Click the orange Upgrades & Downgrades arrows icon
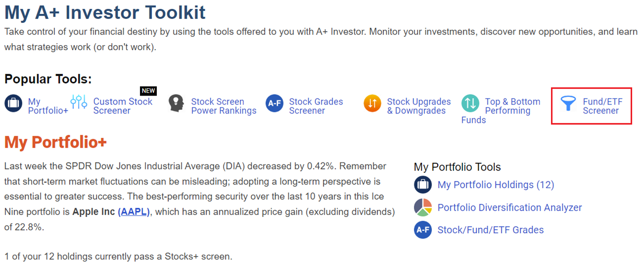Image resolution: width=644 pixels, height=270 pixels. (x=372, y=104)
